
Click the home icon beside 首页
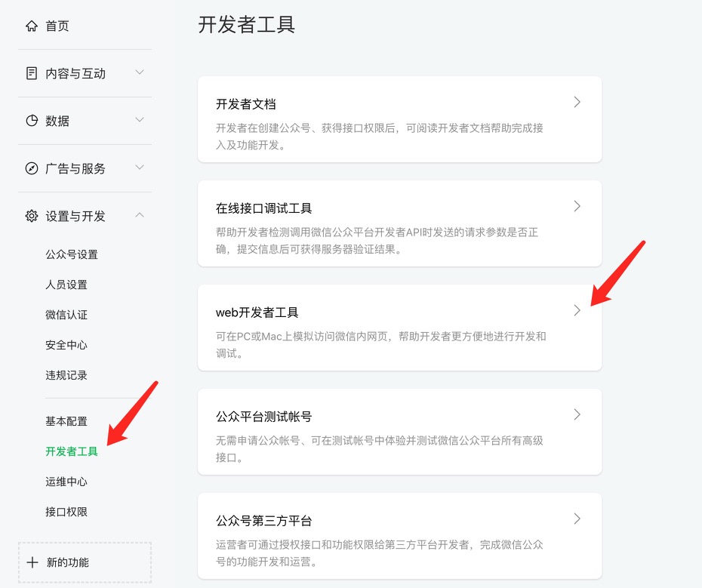(x=32, y=26)
